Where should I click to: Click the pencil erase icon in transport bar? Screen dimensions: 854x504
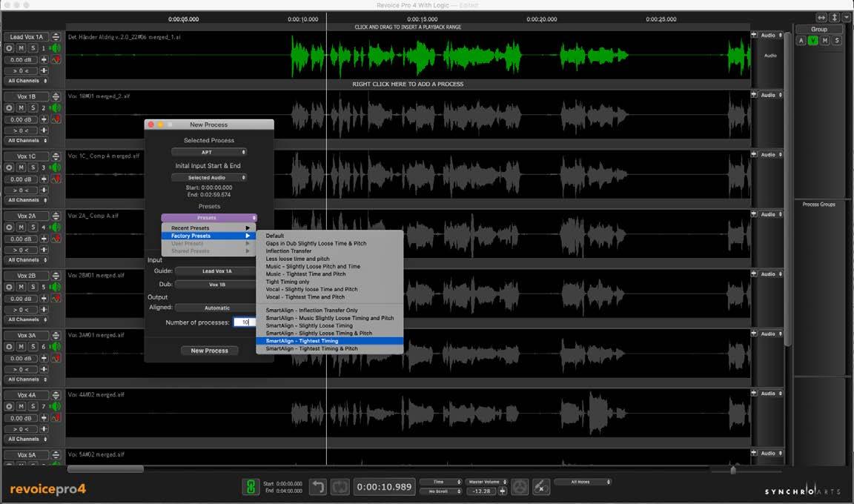541,487
